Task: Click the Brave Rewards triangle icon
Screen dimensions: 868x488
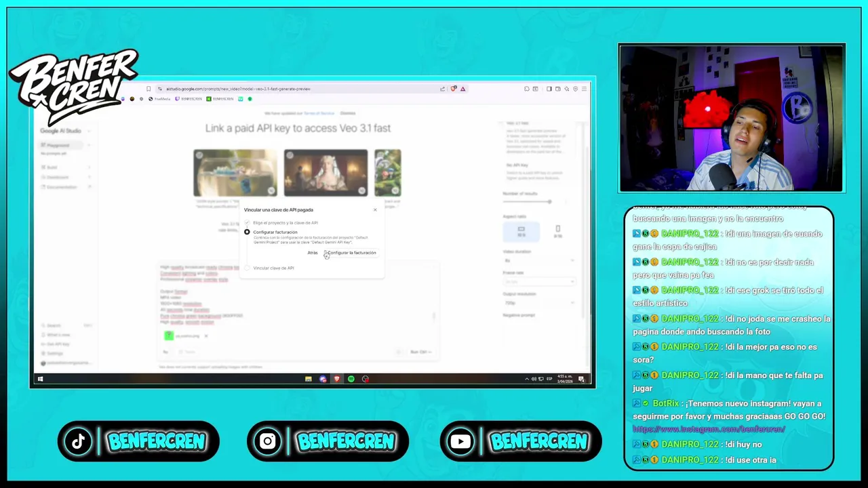Action: 462,89
